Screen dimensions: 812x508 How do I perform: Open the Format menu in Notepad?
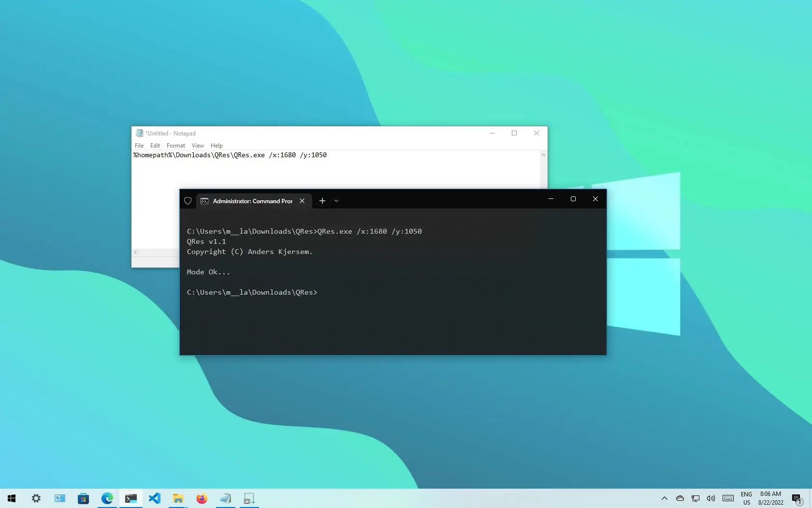click(x=176, y=146)
